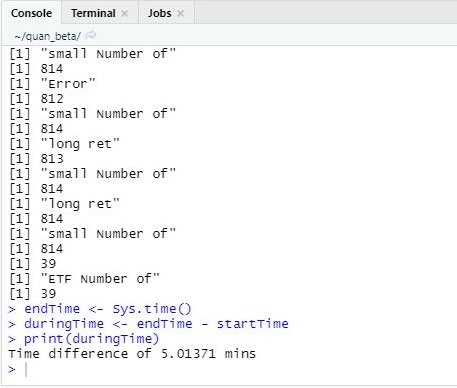This screenshot has width=457, height=388.
Task: Click the 813 output value
Action: tap(52, 159)
